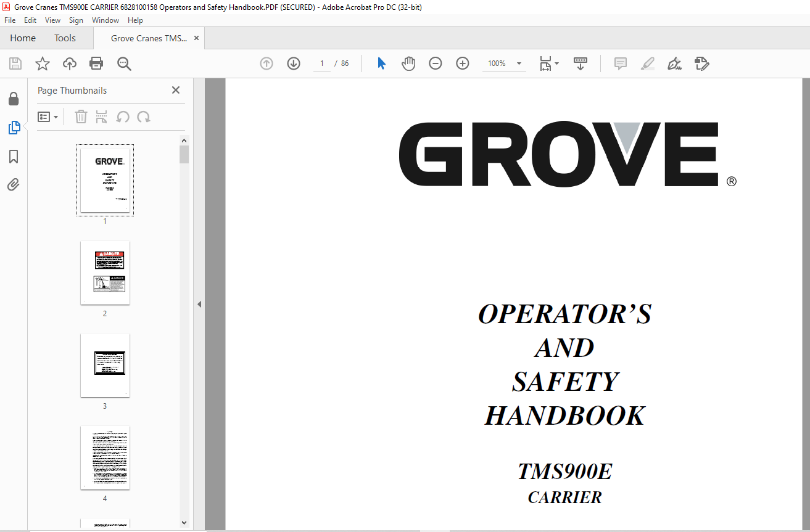Open the Find text search icon
Screen dimensions: 810x532
pos(124,63)
